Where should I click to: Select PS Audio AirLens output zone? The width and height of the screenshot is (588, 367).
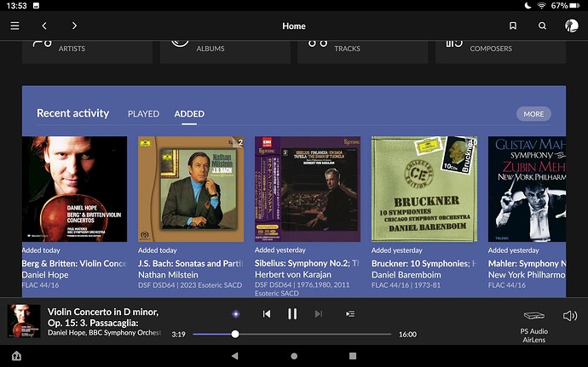click(534, 326)
